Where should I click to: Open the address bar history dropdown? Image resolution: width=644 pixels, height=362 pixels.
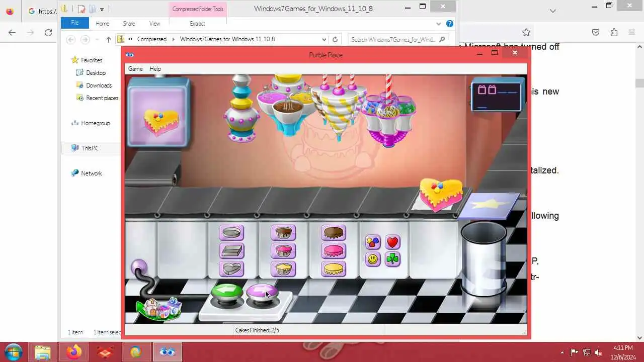click(x=324, y=39)
